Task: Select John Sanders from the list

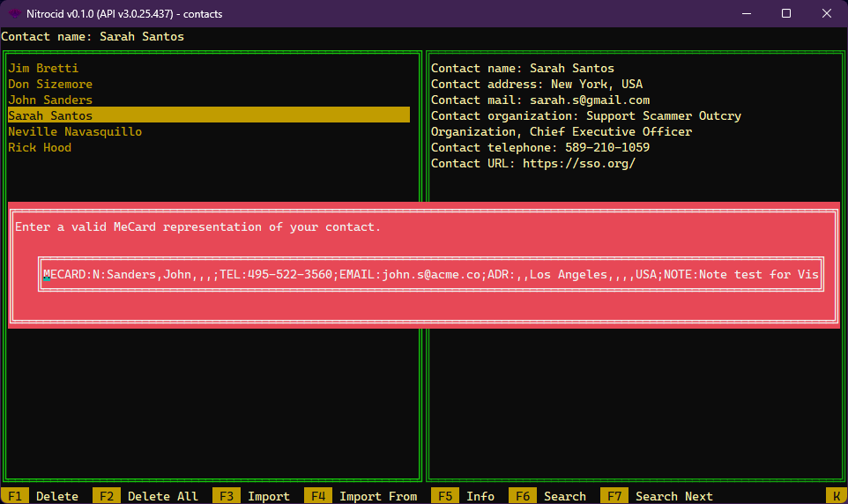Action: point(50,100)
